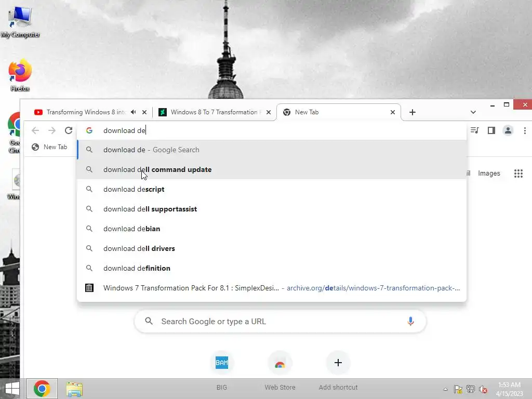The height and width of the screenshot is (399, 532).
Task: Click the address bar with 'download de'
Action: (x=271, y=130)
